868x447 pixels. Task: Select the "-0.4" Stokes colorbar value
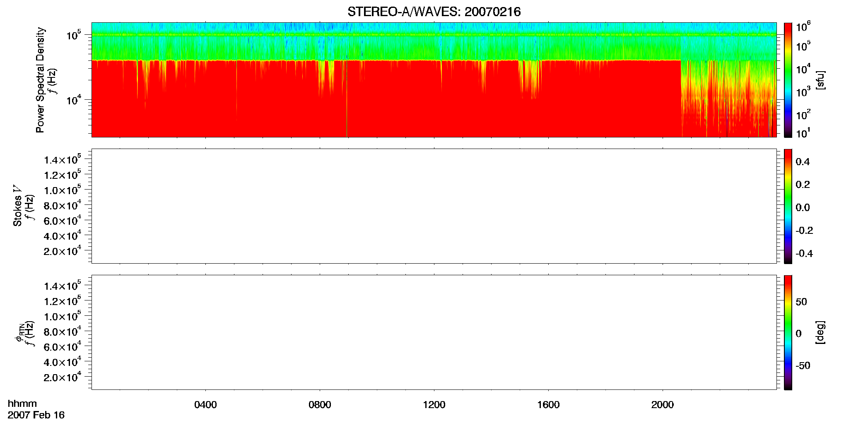point(804,254)
